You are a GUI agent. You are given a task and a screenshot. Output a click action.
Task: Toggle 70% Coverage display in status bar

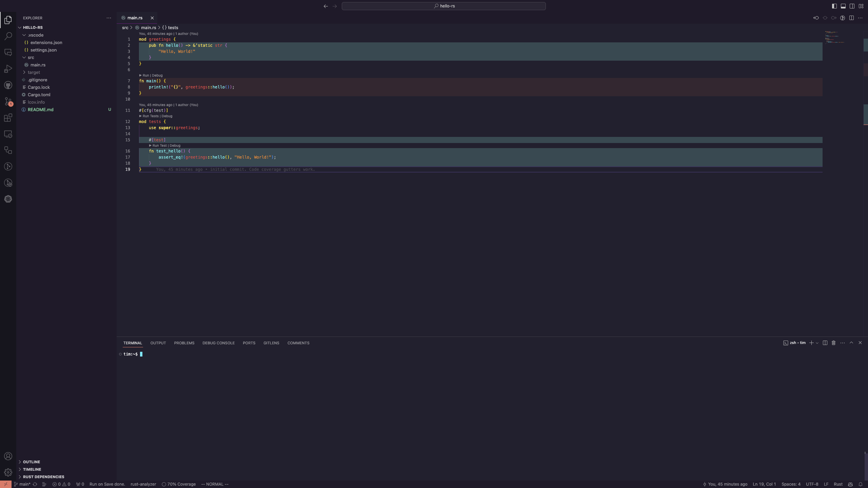(x=179, y=484)
